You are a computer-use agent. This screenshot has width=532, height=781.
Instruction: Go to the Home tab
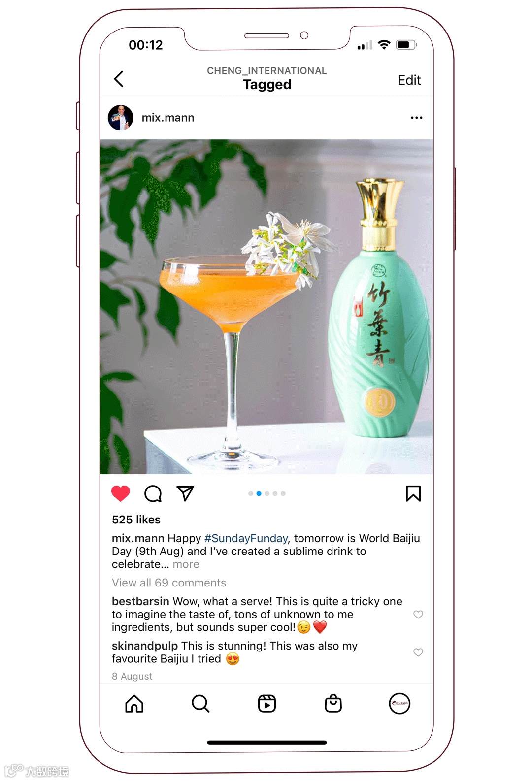tap(134, 704)
